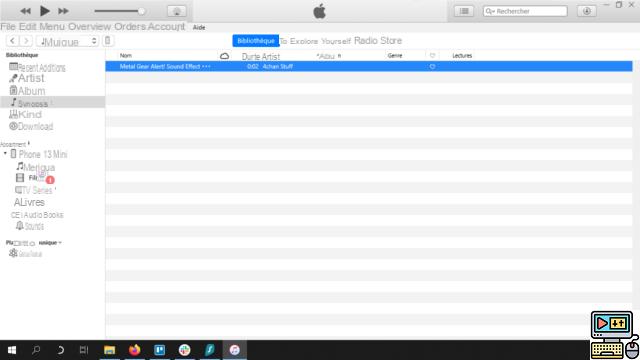
Task: Open Livres under the device
Action: pyautogui.click(x=29, y=202)
